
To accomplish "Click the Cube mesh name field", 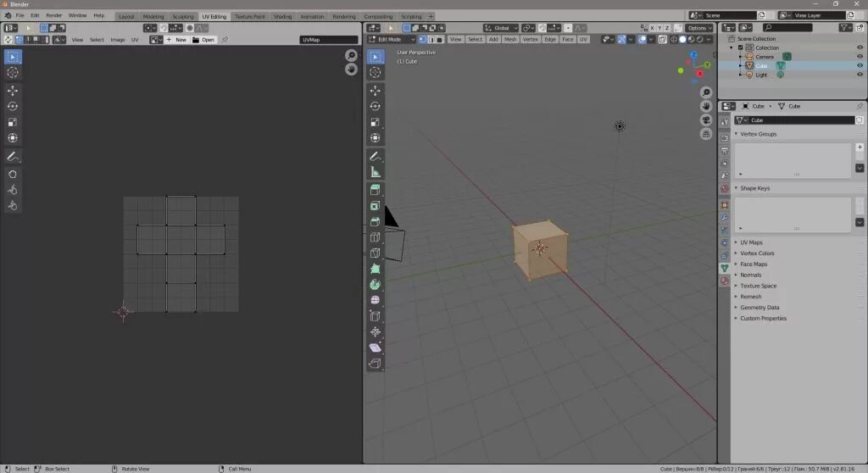I will [x=802, y=120].
